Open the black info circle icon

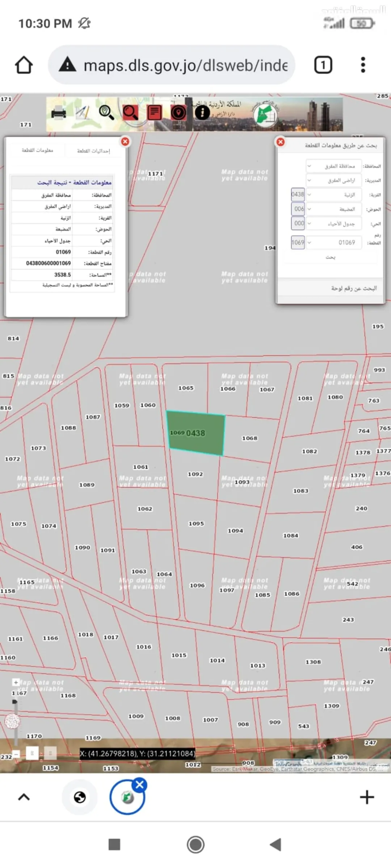[x=202, y=113]
